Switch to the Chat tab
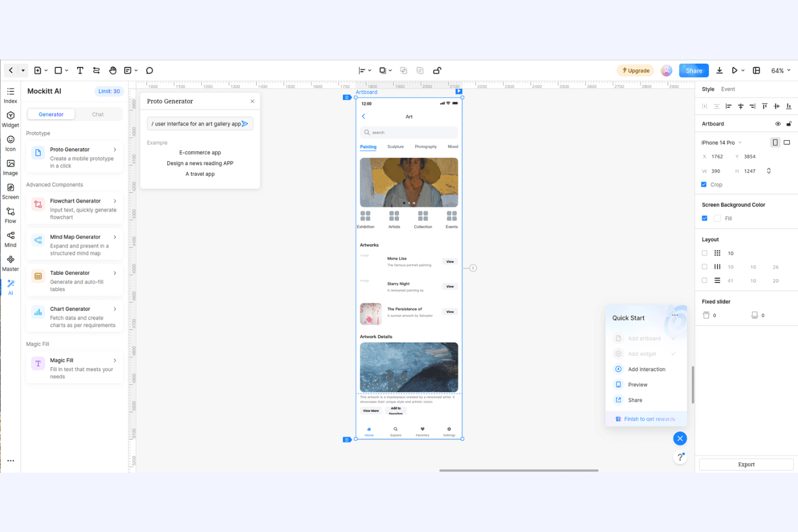Screen dimensions: 798x532 [98, 114]
